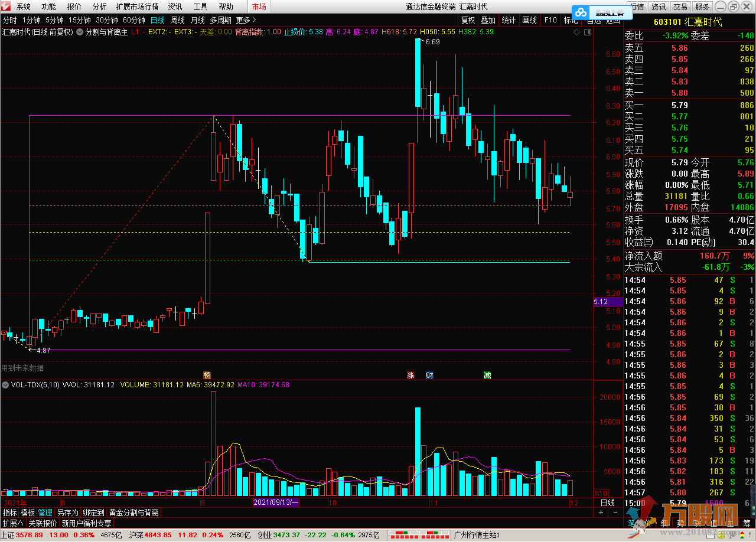The image size is (756, 542).
Task: Open the 分析 menu
Action: [100, 7]
